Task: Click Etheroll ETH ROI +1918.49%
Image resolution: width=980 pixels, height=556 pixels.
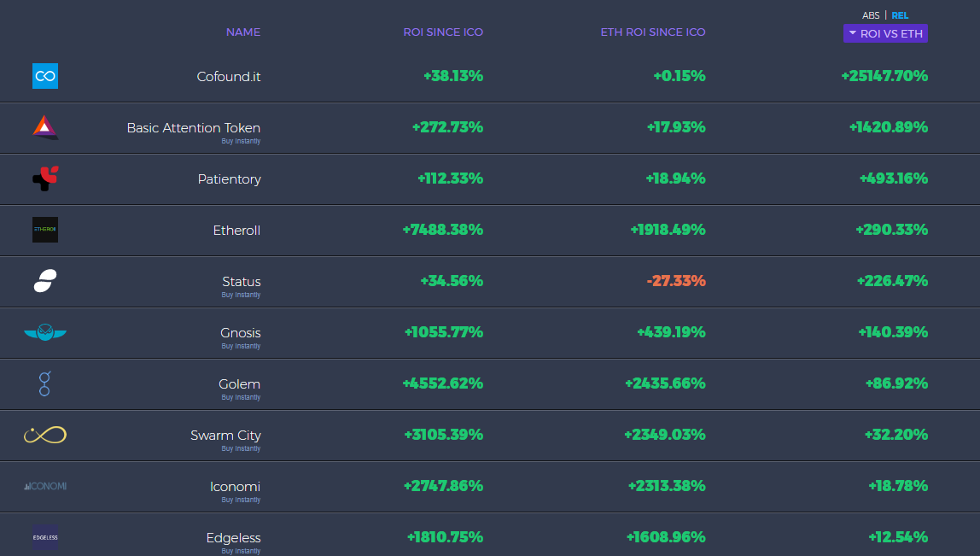Action: (x=668, y=230)
